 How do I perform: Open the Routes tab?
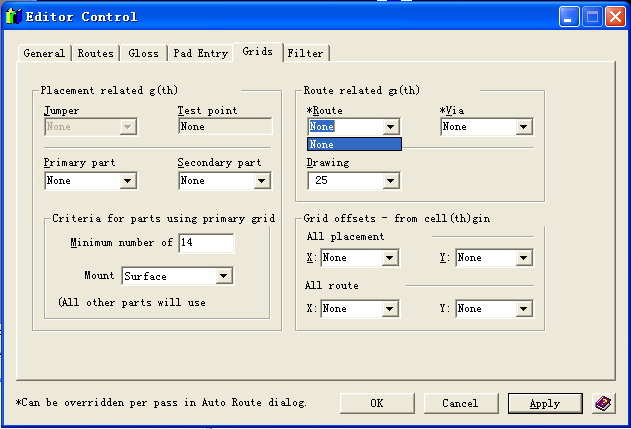pyautogui.click(x=95, y=53)
